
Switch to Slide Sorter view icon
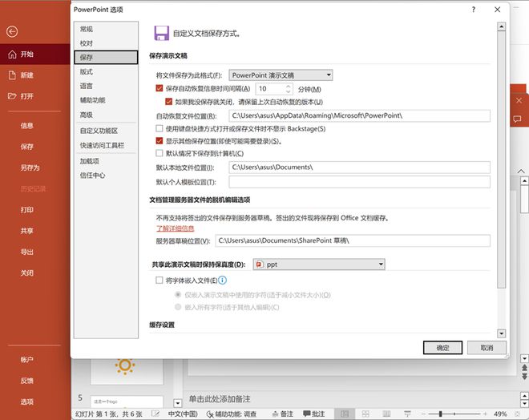click(365, 414)
